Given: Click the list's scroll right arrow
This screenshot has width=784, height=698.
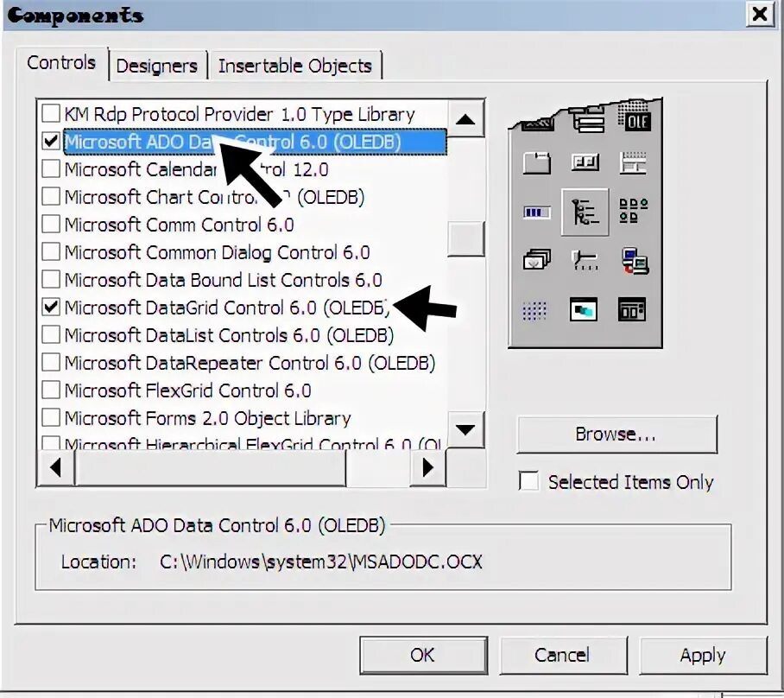Looking at the screenshot, I should (x=428, y=468).
